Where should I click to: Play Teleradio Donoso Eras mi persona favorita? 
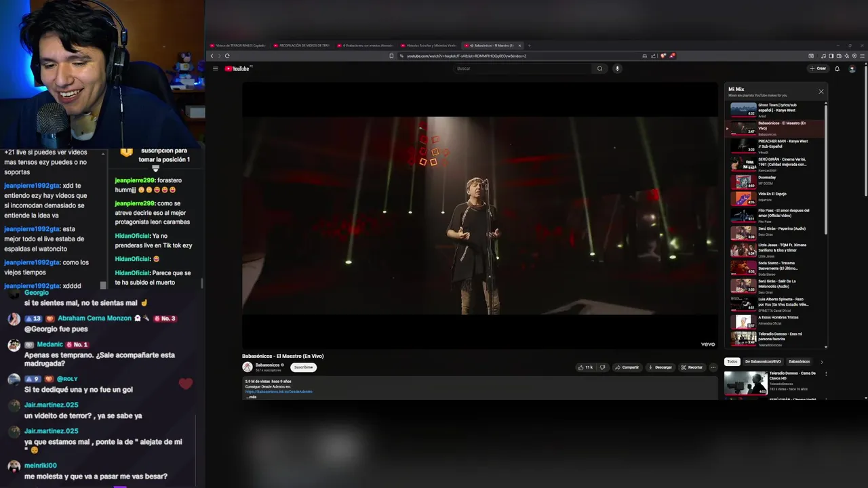point(776,338)
